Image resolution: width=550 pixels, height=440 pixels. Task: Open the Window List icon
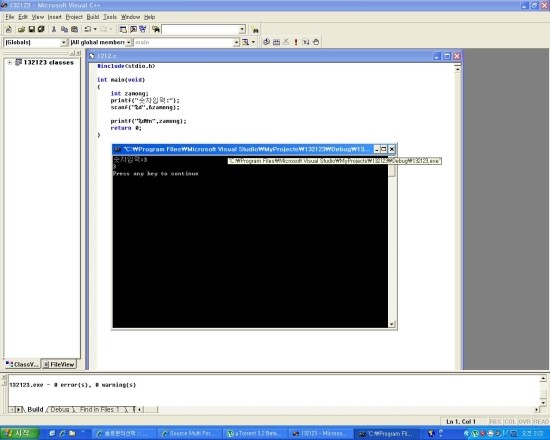coord(143,29)
